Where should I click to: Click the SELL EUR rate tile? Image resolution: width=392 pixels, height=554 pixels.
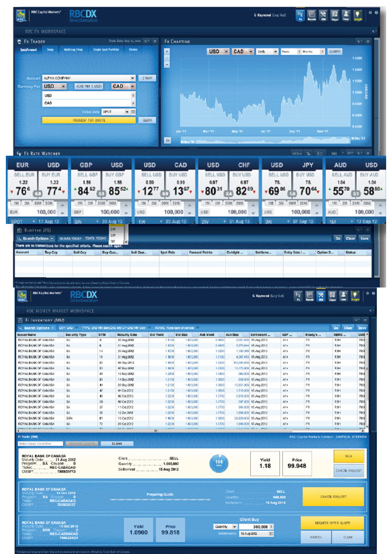click(x=22, y=185)
